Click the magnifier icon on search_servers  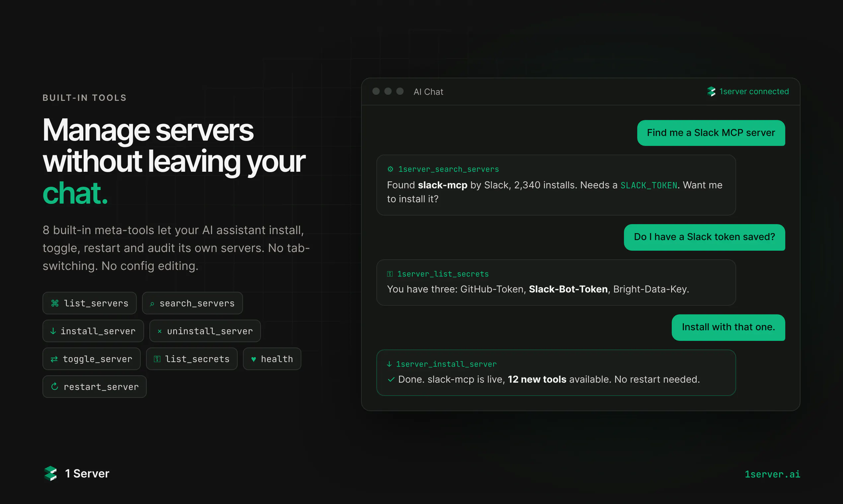pos(152,304)
